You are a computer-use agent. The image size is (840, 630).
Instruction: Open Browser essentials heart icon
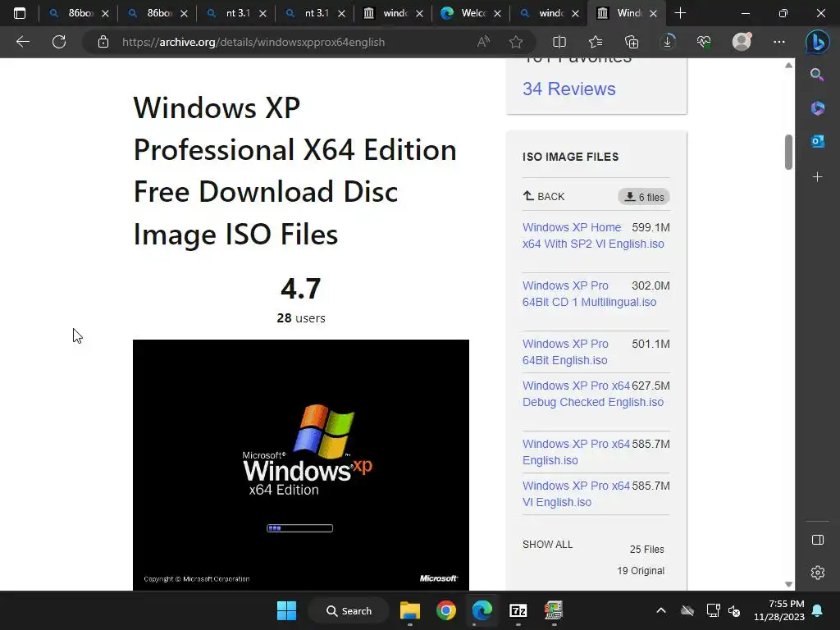pyautogui.click(x=704, y=42)
